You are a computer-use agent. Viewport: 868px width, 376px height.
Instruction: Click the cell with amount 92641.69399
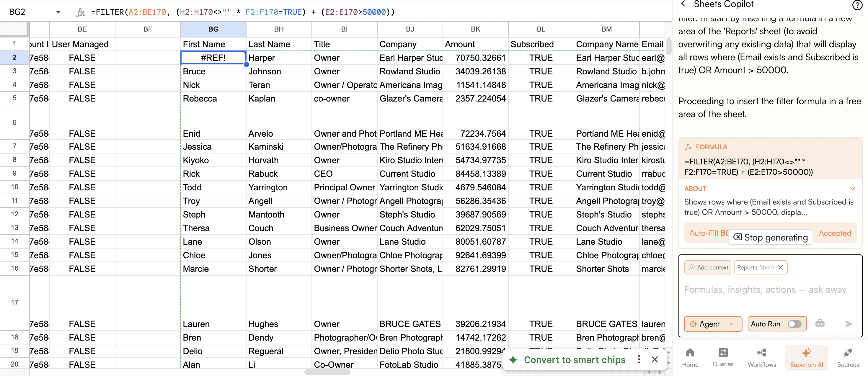pyautogui.click(x=475, y=255)
